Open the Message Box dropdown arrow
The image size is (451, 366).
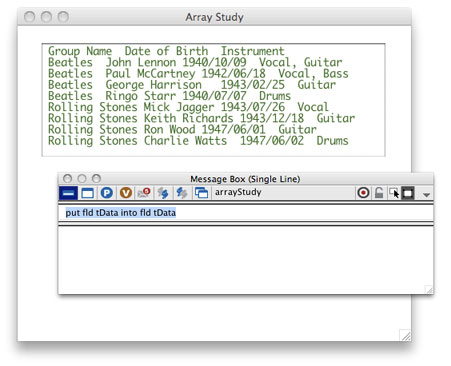coord(426,194)
